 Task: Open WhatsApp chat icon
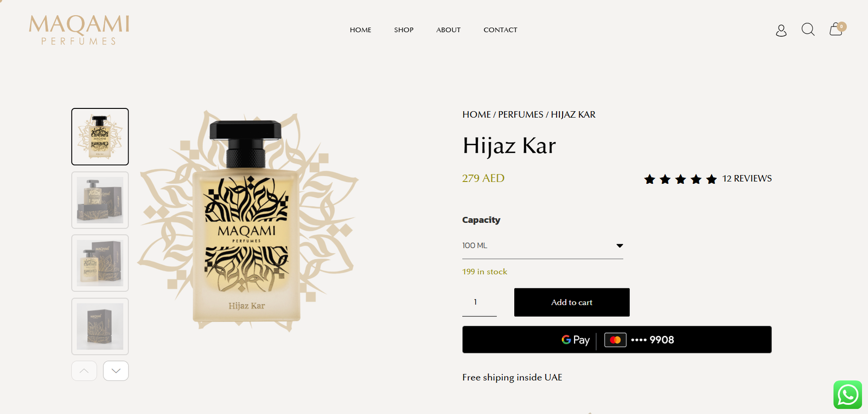[848, 394]
